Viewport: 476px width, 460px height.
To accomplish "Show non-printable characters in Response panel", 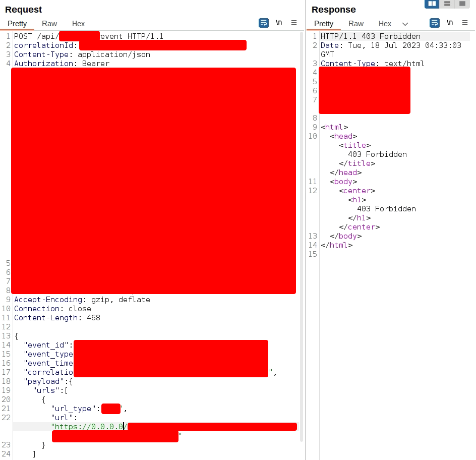I will (450, 23).
